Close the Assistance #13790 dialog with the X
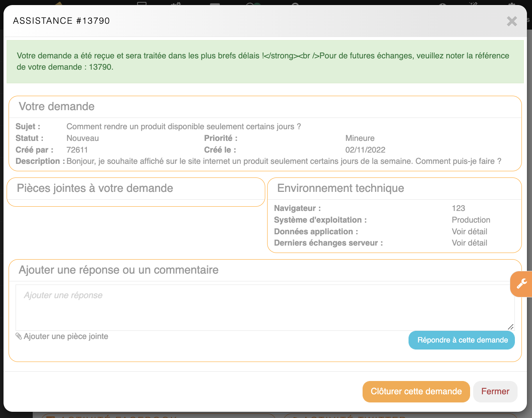 pyautogui.click(x=512, y=21)
